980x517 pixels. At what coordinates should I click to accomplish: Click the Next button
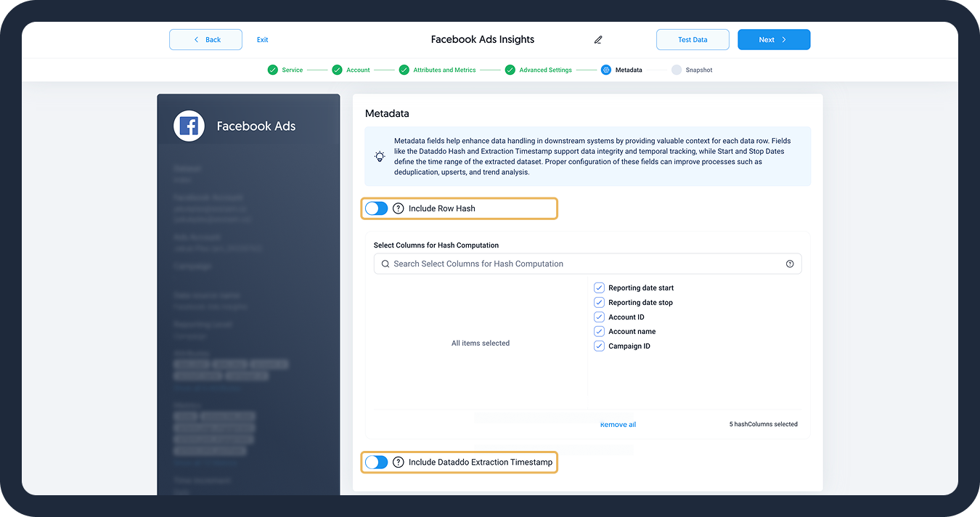(x=774, y=40)
